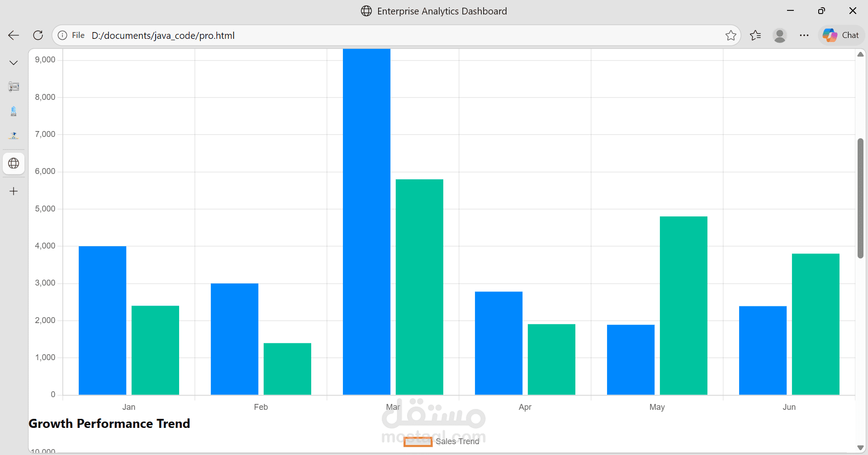Click the tall blue Mar bar
Screen dimensions: 868x455
(366, 221)
